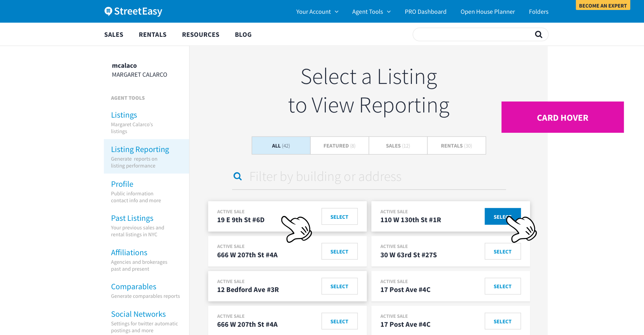Viewport: 644px width, 335px height.
Task: Click the 12 Bedford Ave #3R address
Action: 248,290
